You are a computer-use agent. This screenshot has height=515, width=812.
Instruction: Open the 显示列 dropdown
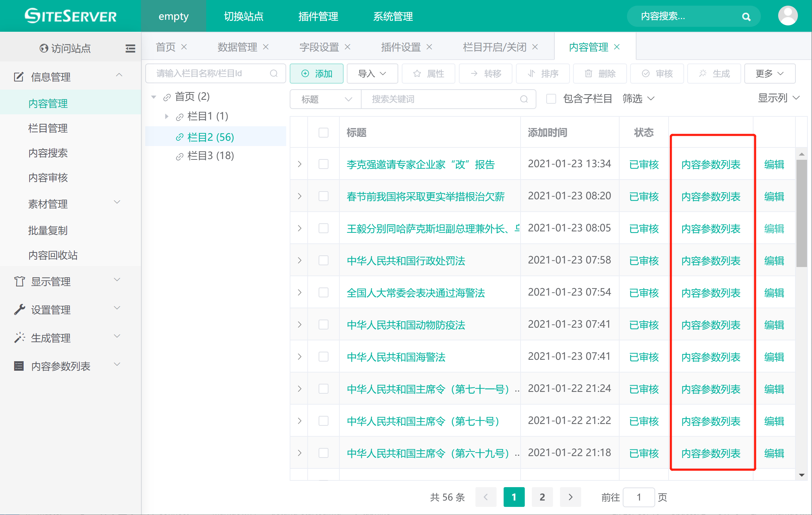click(779, 98)
